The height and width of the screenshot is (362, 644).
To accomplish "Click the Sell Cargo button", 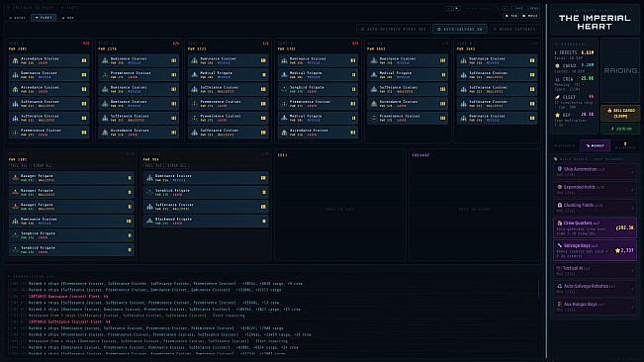I will [620, 114].
